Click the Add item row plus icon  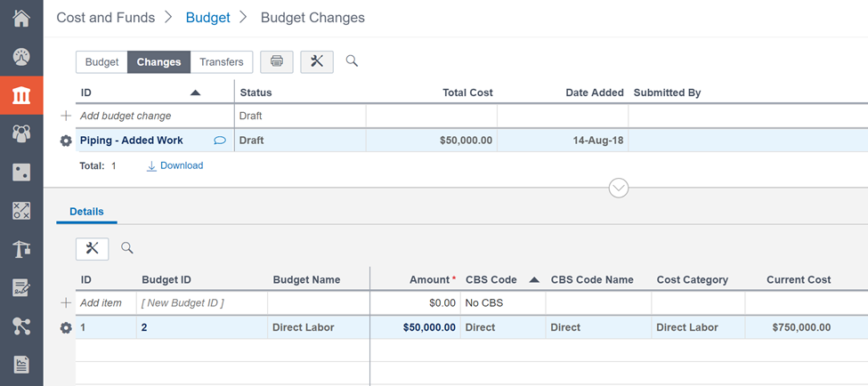coord(66,303)
